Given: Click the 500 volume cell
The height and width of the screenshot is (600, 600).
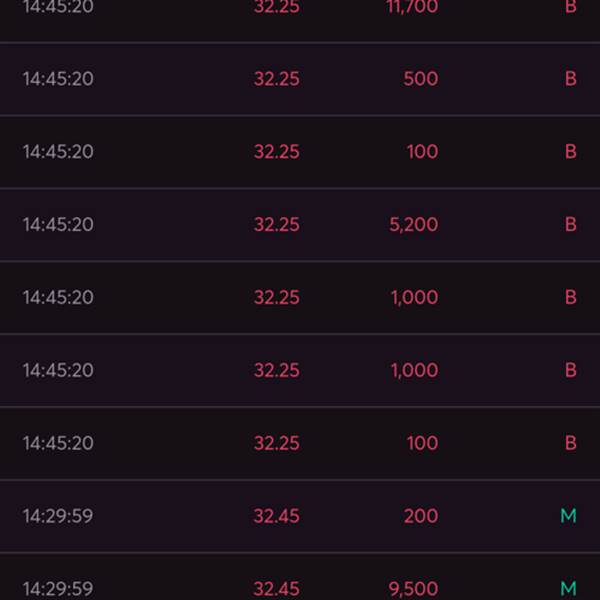Looking at the screenshot, I should pyautogui.click(x=421, y=79).
